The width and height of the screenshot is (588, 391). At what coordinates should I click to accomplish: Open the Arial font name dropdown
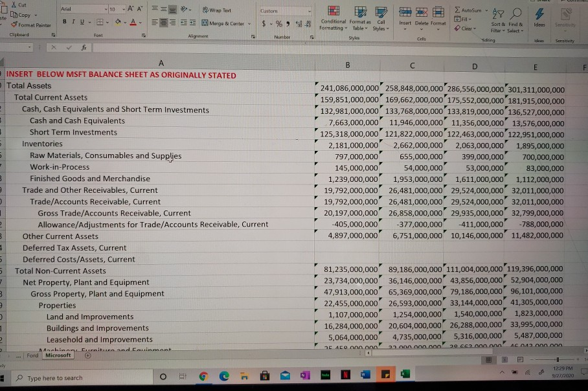pyautogui.click(x=106, y=9)
